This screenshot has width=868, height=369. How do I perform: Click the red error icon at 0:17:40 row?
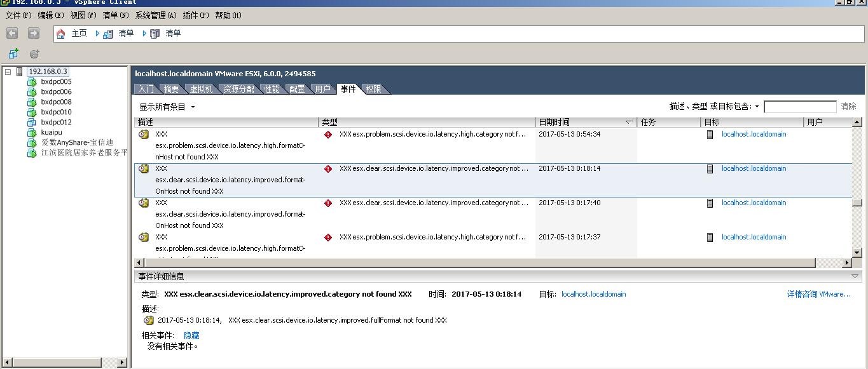328,203
